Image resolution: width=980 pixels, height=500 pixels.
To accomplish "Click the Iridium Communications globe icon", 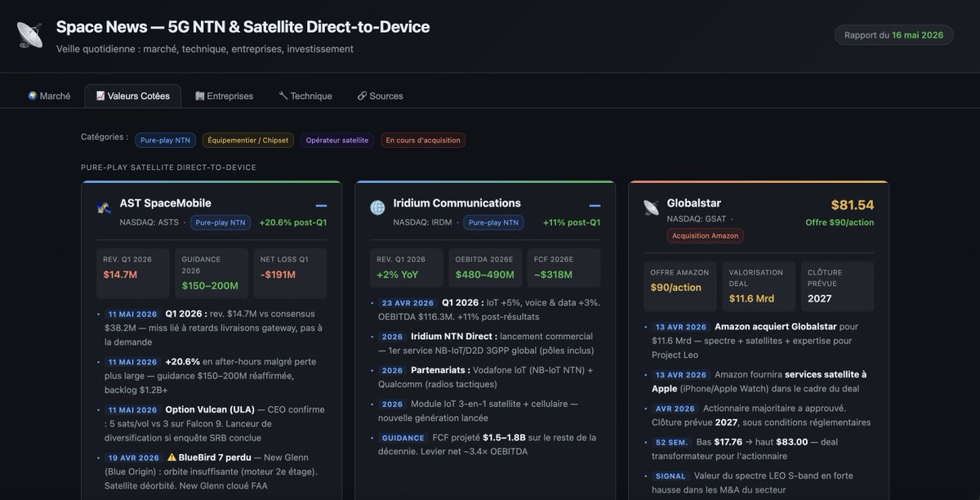I will [x=377, y=208].
